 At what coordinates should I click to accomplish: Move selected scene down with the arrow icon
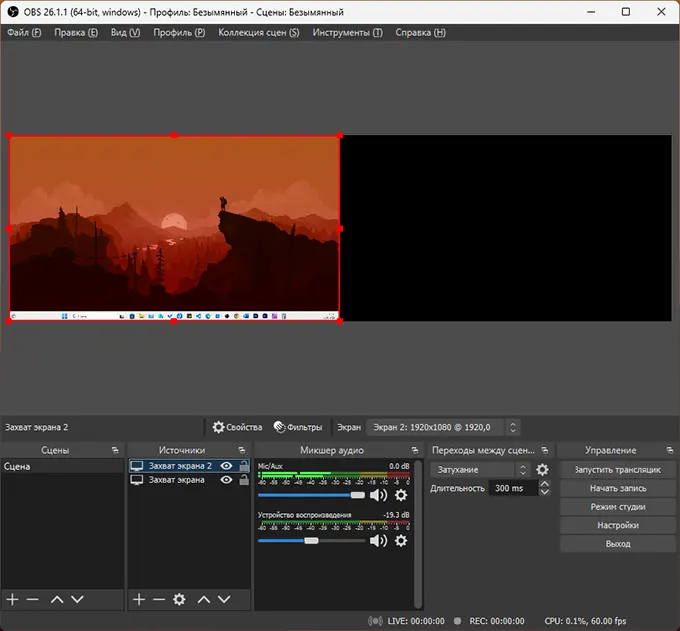tap(77, 599)
